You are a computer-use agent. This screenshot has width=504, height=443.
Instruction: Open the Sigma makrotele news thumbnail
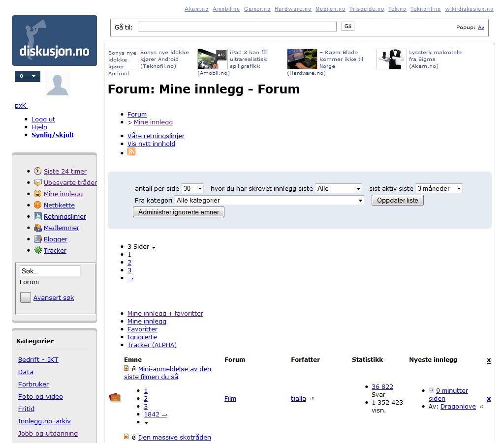tap(391, 59)
